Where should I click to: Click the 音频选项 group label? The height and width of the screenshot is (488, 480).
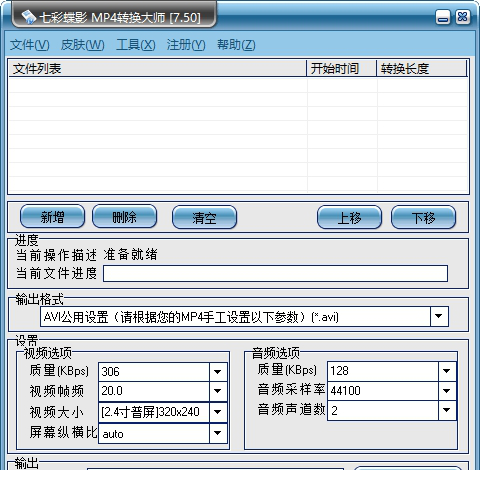pos(276,353)
